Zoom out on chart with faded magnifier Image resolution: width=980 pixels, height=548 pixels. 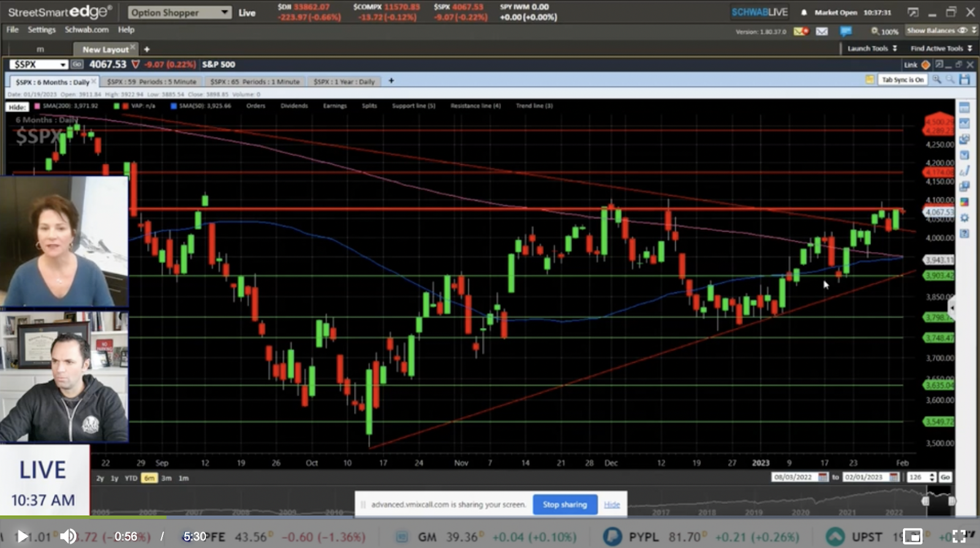pos(950,80)
